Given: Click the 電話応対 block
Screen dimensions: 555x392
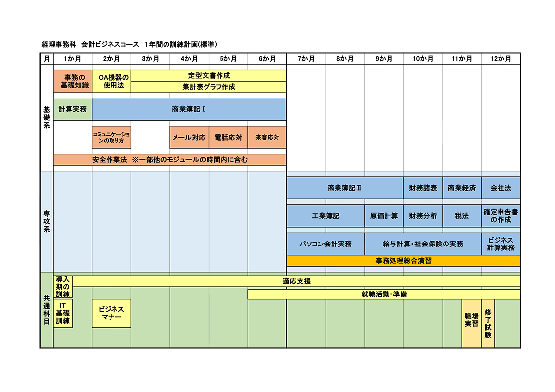Looking at the screenshot, I should tap(228, 137).
